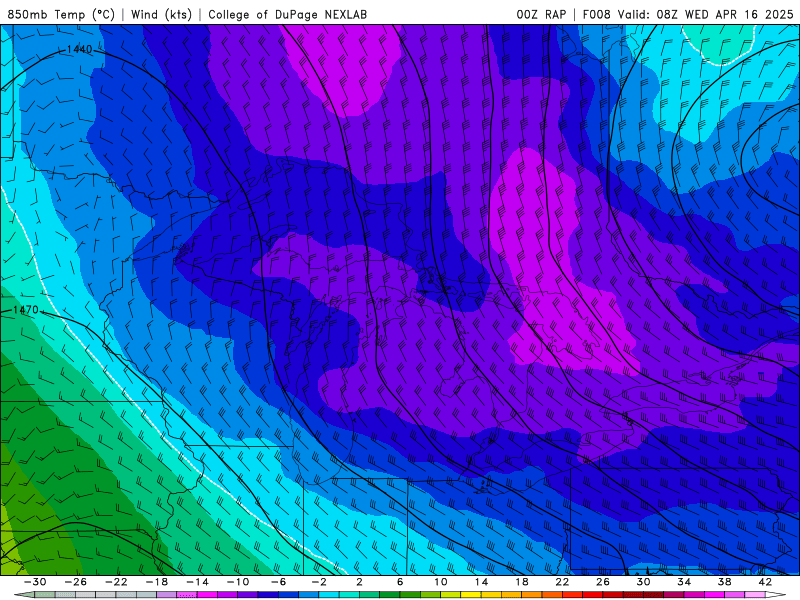Click the "00Z RAP" model run label
Viewport: 800px width, 600px height.
pos(541,14)
